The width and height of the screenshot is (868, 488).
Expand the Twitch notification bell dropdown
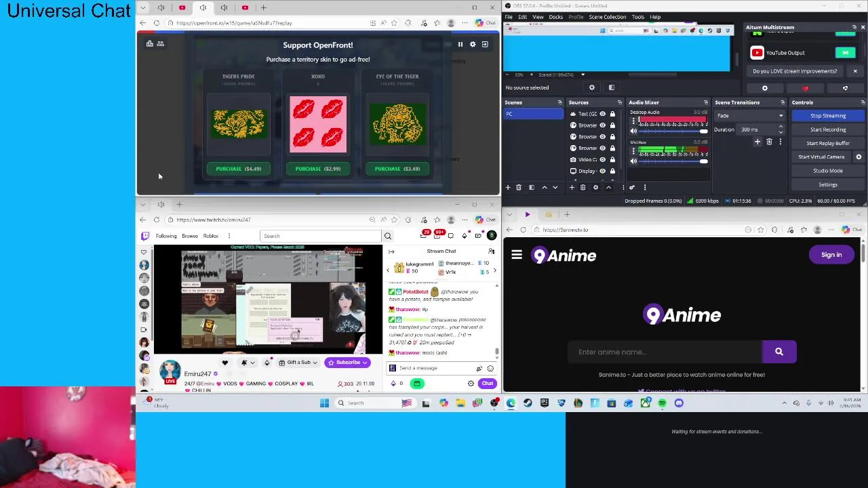tap(252, 363)
